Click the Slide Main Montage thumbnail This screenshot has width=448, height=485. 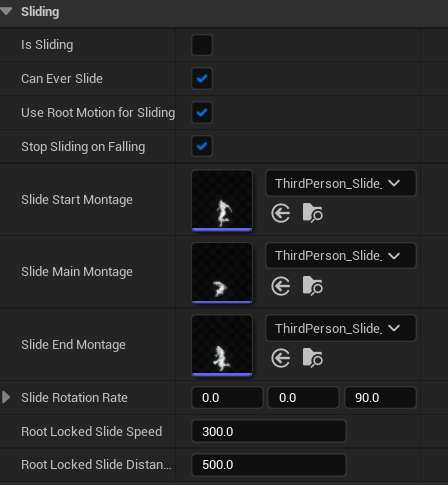(222, 273)
